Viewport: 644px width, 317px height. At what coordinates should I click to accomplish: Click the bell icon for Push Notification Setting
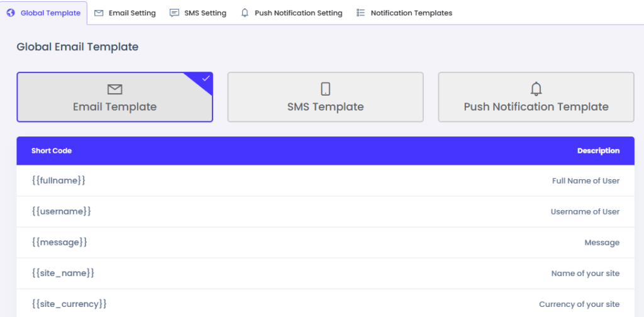245,13
